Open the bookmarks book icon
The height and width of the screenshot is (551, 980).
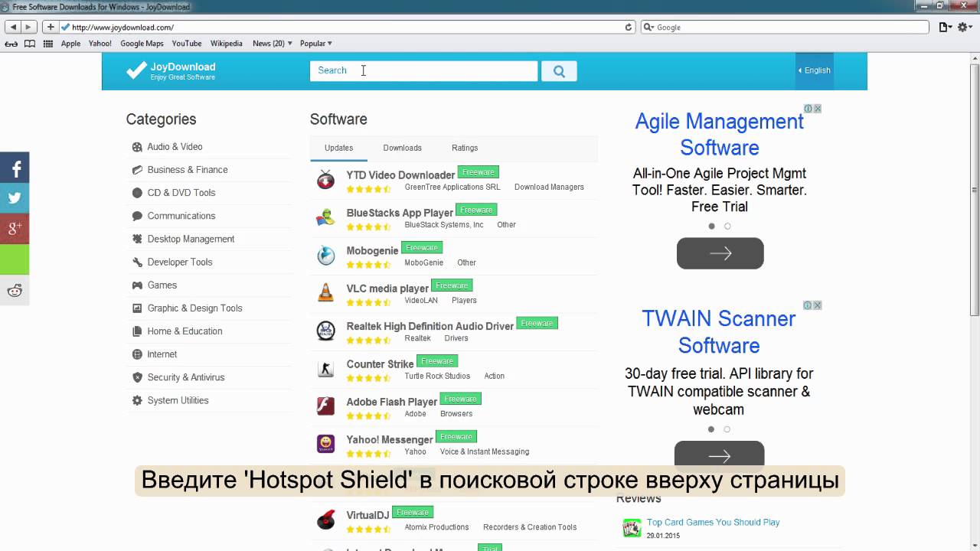pos(30,44)
